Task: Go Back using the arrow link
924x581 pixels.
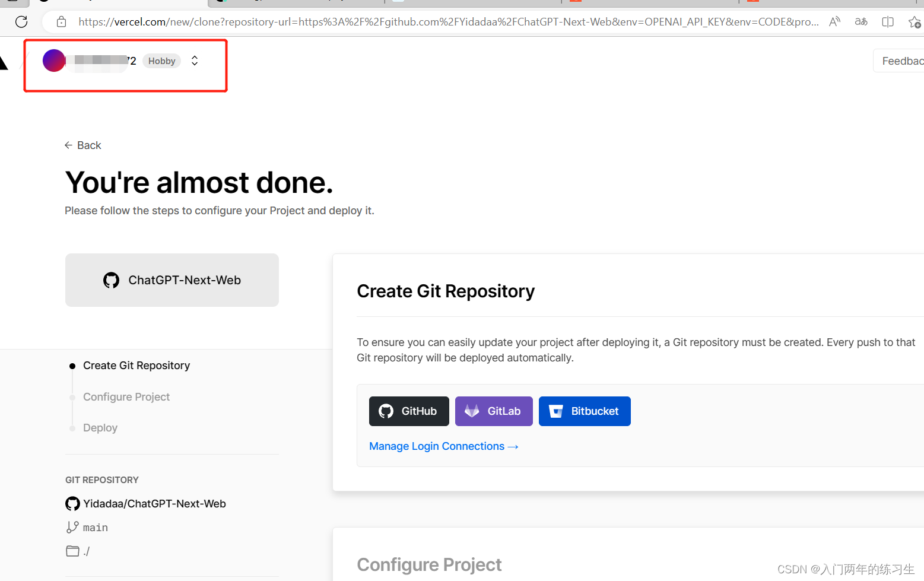Action: [x=82, y=145]
